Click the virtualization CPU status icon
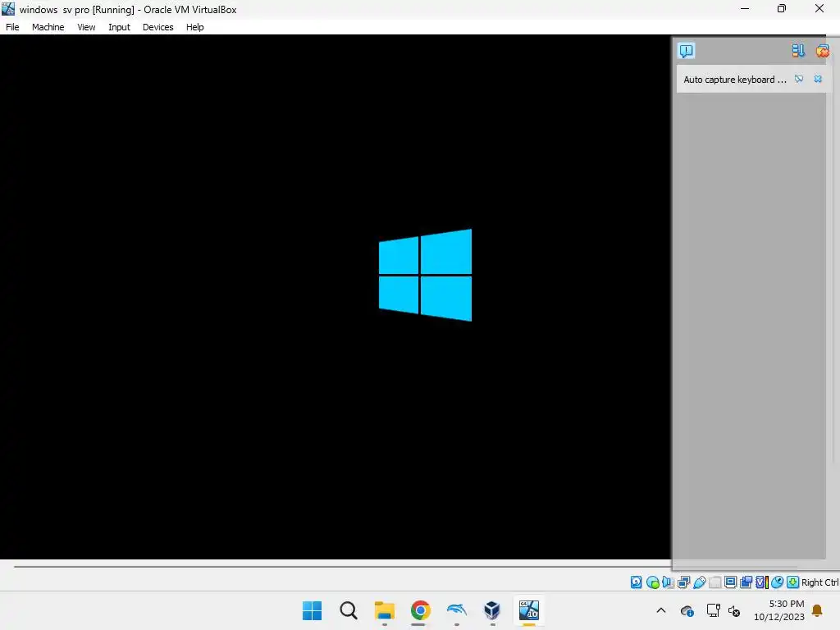 762,582
